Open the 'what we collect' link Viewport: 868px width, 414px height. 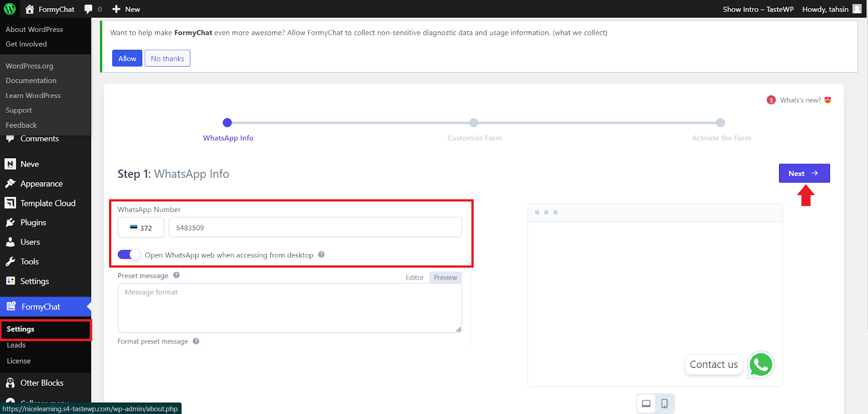580,33
